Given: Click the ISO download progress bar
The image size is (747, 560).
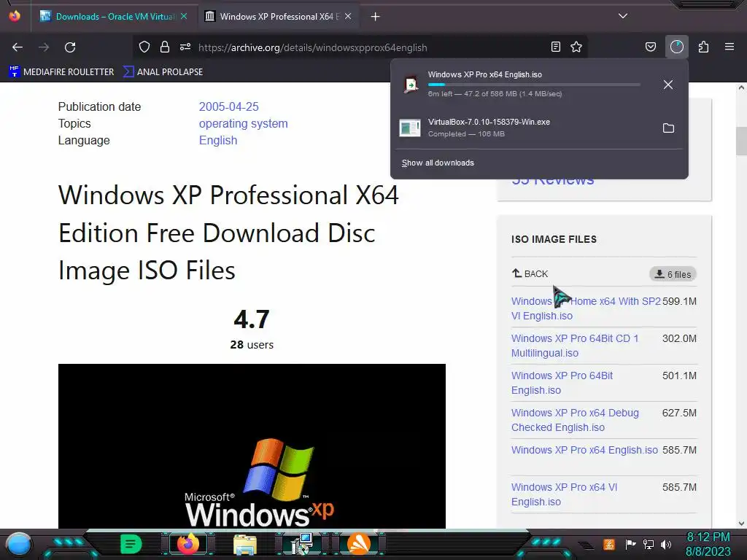Looking at the screenshot, I should (x=533, y=85).
